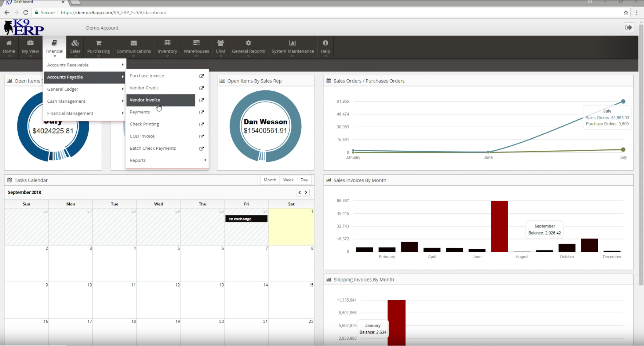The image size is (644, 346).
Task: Open the Warehouses icon
Action: click(196, 43)
